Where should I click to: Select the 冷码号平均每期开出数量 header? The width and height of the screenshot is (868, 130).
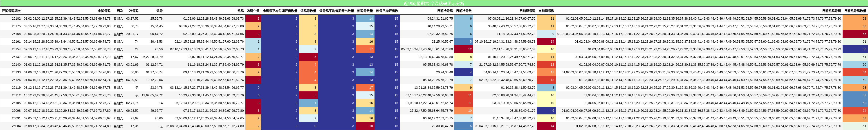280,11
